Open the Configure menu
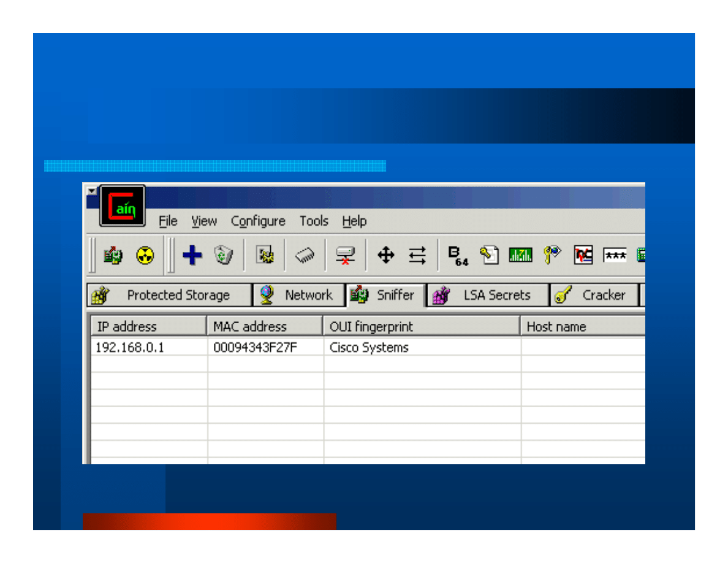 click(258, 221)
